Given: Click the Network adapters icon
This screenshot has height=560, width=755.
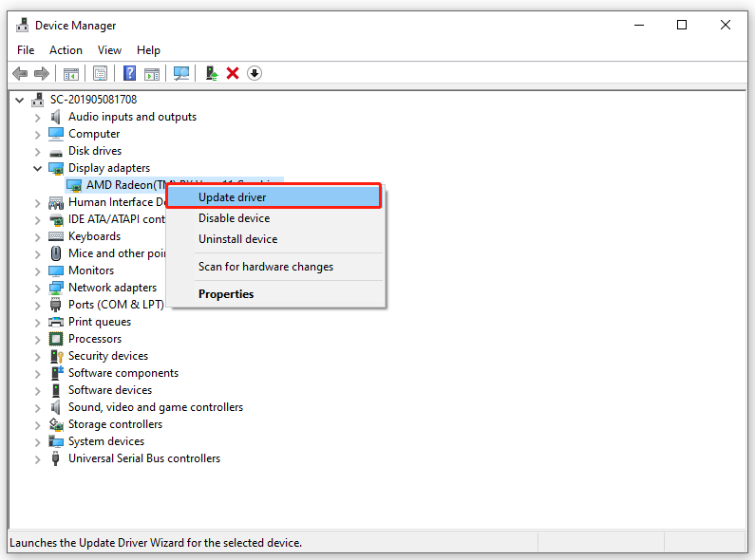Looking at the screenshot, I should 56,288.
